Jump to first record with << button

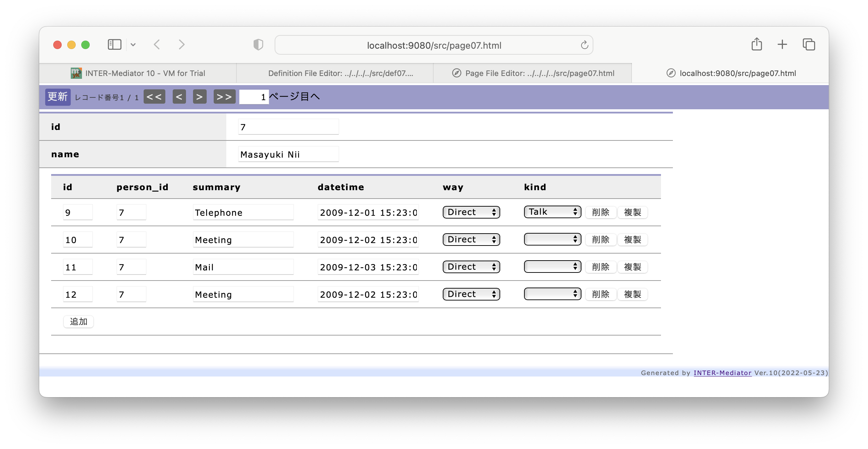tap(154, 97)
